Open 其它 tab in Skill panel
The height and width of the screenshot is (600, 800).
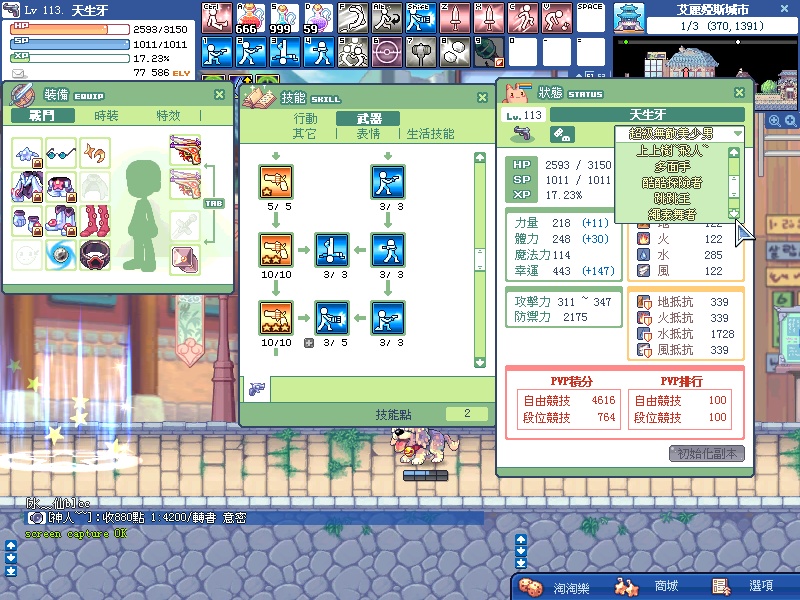pyautogui.click(x=305, y=134)
